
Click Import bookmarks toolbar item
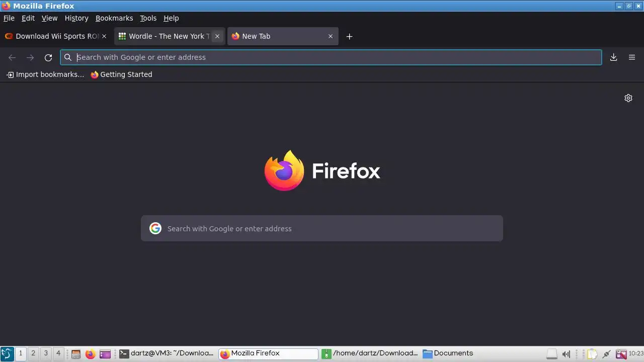(x=45, y=74)
